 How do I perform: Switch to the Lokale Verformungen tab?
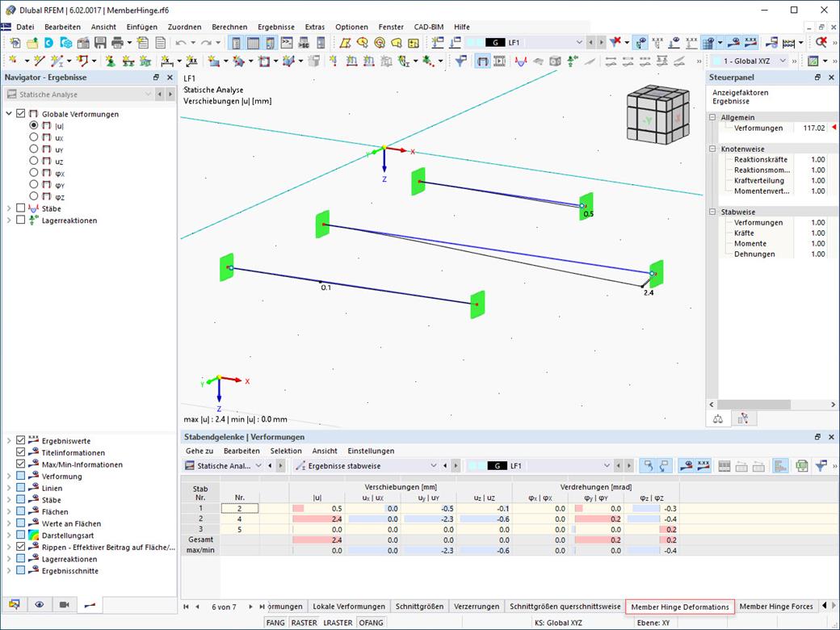[x=349, y=607]
